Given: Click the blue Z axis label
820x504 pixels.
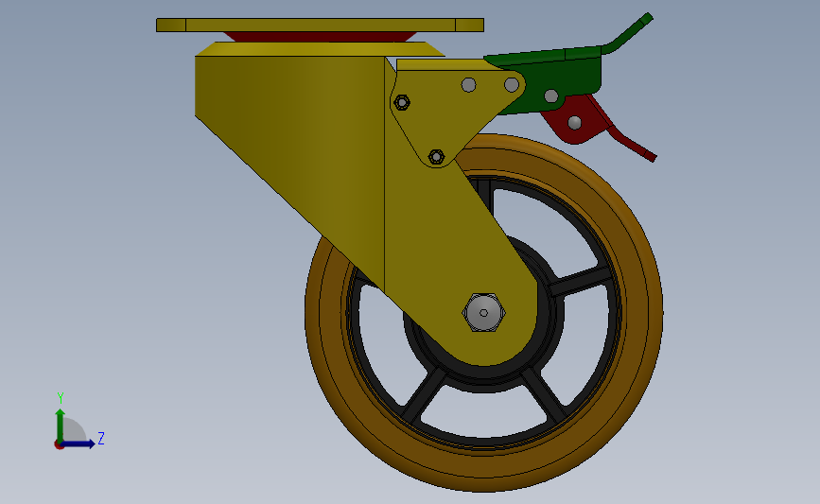Looking at the screenshot, I should coord(101,438).
